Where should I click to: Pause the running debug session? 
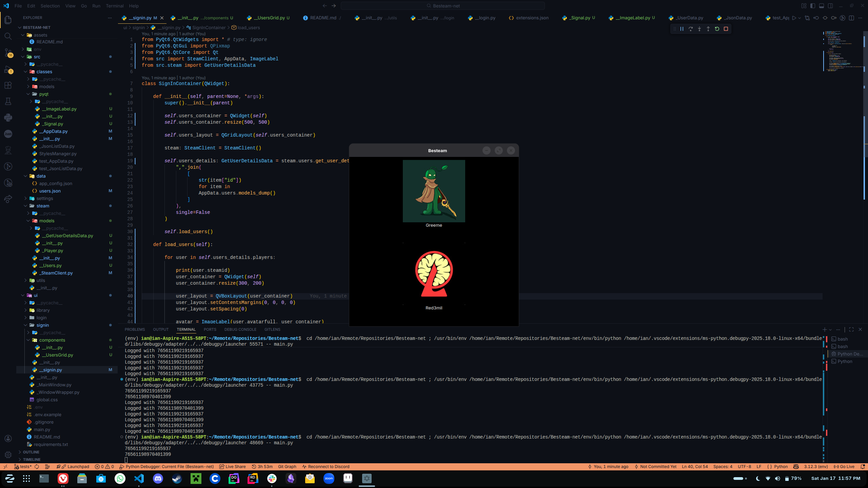pyautogui.click(x=682, y=29)
